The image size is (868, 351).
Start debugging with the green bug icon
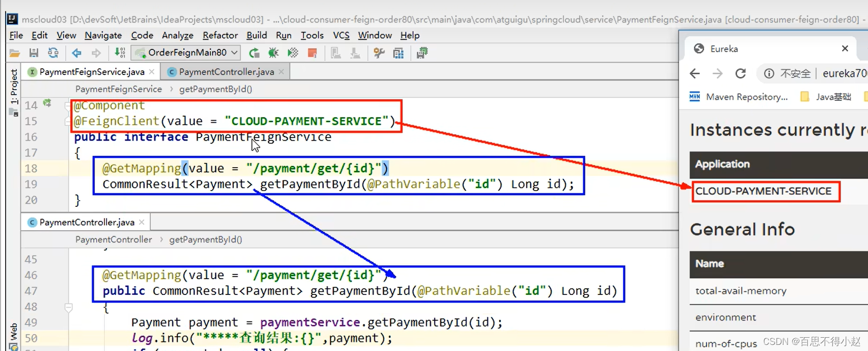coord(274,52)
